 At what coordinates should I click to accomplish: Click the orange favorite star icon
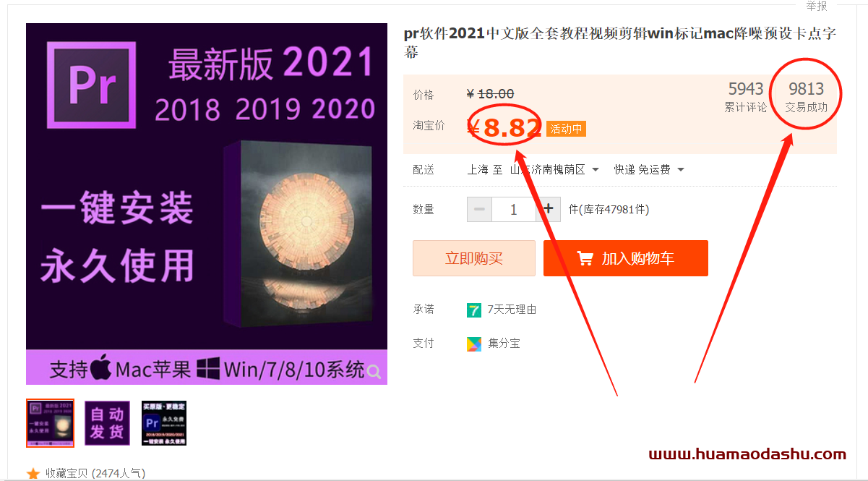click(33, 474)
